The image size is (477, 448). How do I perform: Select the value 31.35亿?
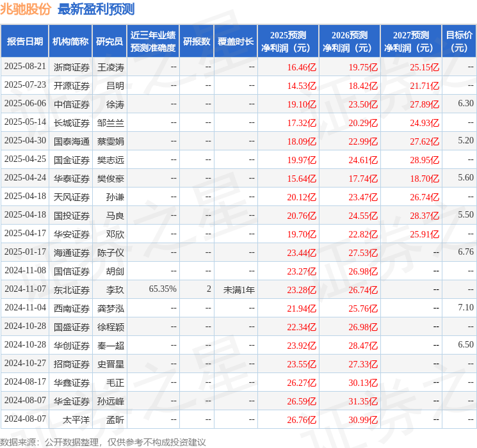tap(363, 401)
